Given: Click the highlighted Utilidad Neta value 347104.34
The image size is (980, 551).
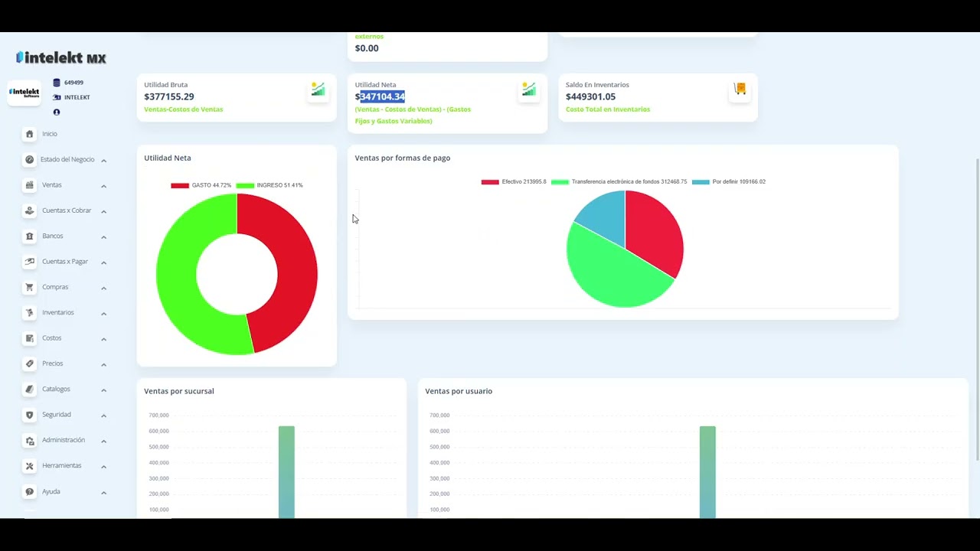Looking at the screenshot, I should click(x=382, y=96).
